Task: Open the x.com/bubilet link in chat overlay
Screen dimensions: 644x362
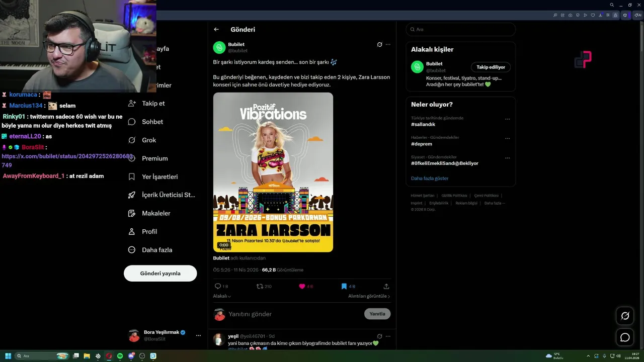Action: pyautogui.click(x=67, y=160)
